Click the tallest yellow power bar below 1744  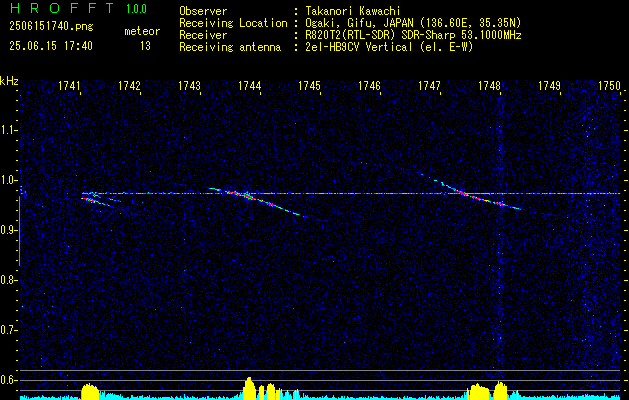pos(249,388)
